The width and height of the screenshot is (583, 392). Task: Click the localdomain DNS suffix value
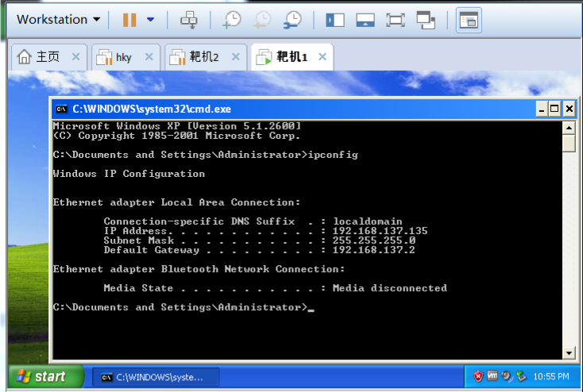pyautogui.click(x=367, y=221)
